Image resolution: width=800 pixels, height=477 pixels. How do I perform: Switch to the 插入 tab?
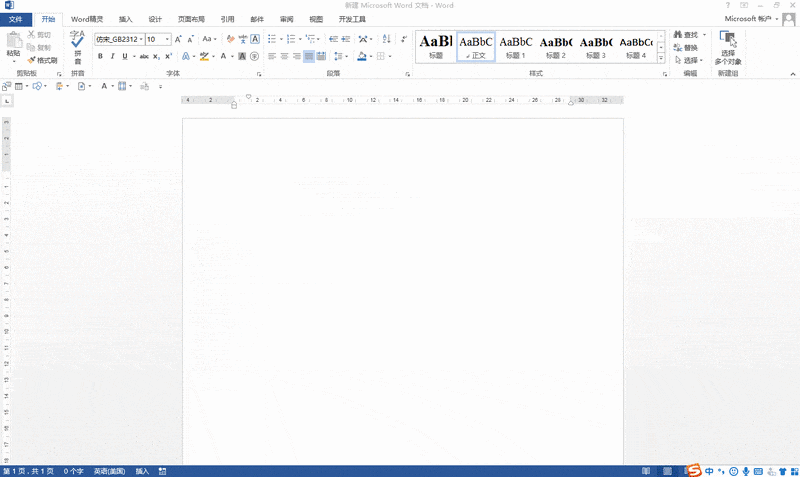(125, 19)
